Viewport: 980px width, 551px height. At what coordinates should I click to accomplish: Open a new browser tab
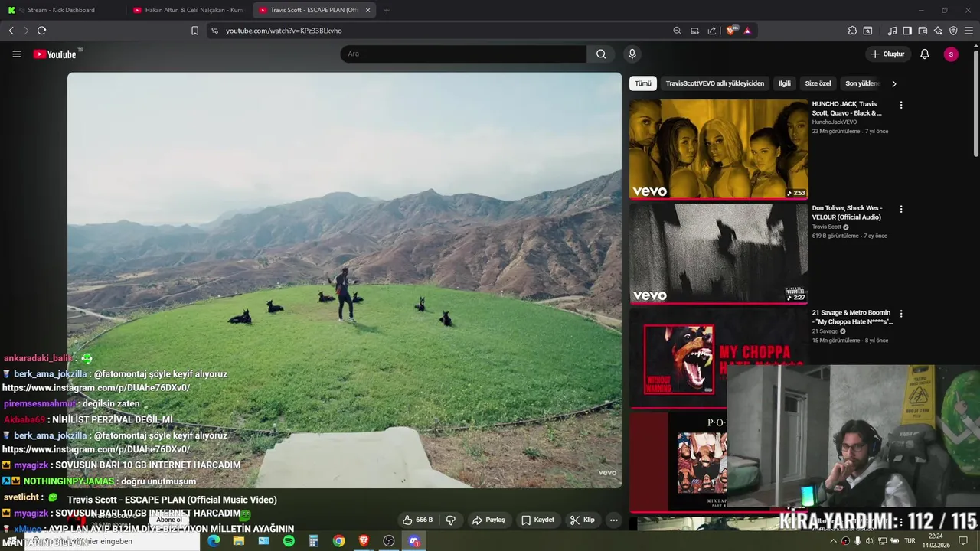tap(387, 10)
